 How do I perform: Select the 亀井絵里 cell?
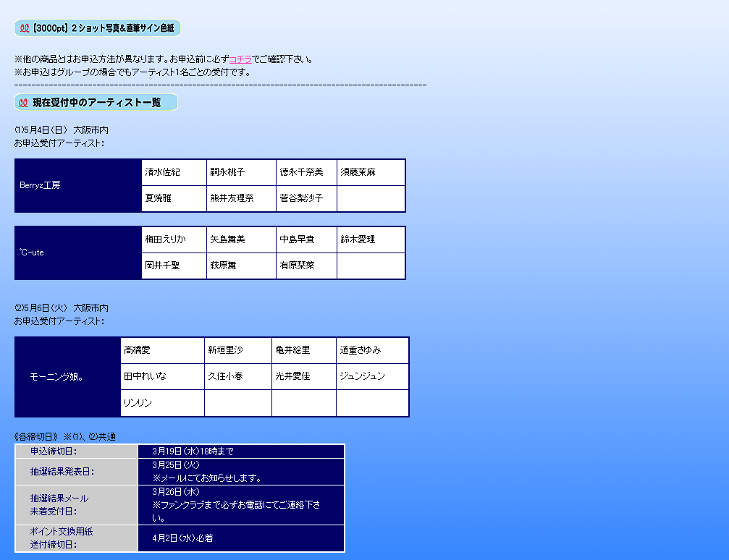point(304,350)
